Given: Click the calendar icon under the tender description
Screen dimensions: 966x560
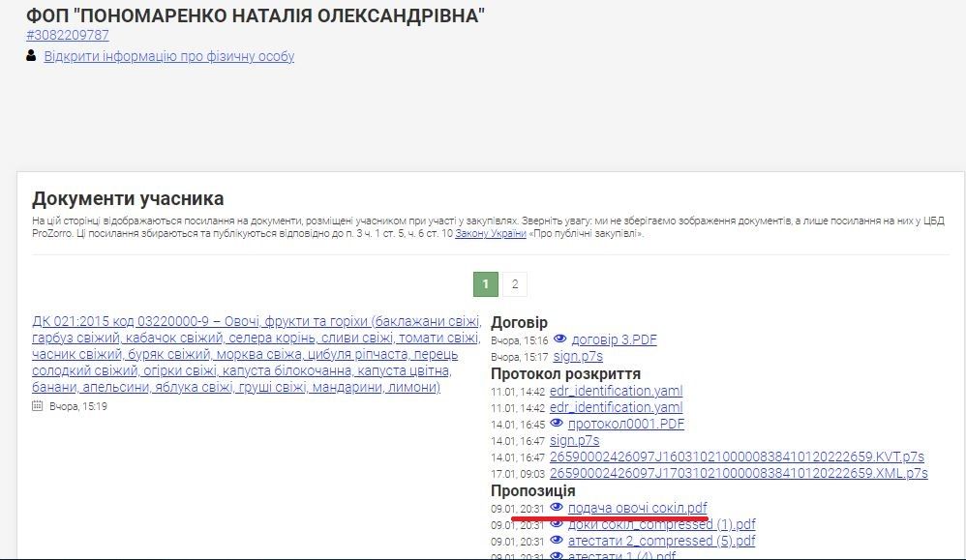Looking at the screenshot, I should (36, 404).
